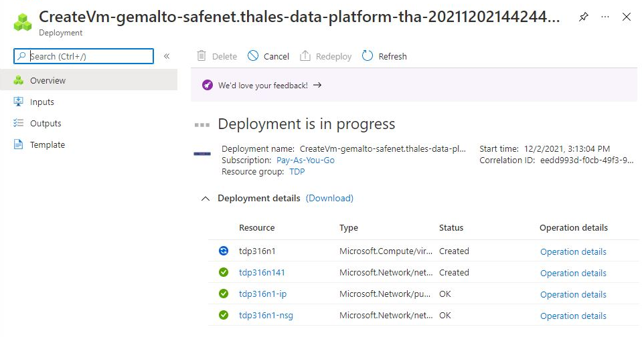Viewport: 644px width, 337px height.
Task: Click the Operation details column header
Action: tap(573, 228)
